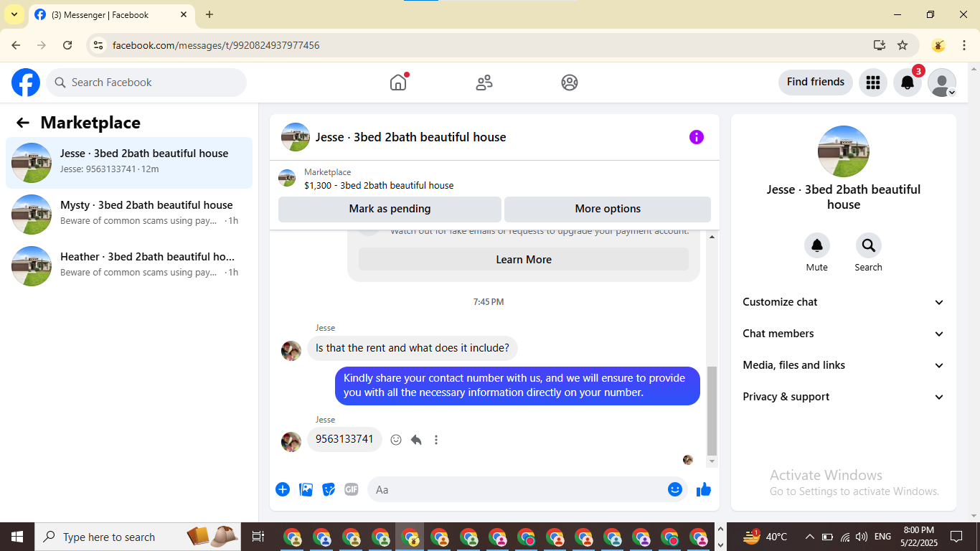
Task: Open Windows Start menu
Action: coord(17,537)
